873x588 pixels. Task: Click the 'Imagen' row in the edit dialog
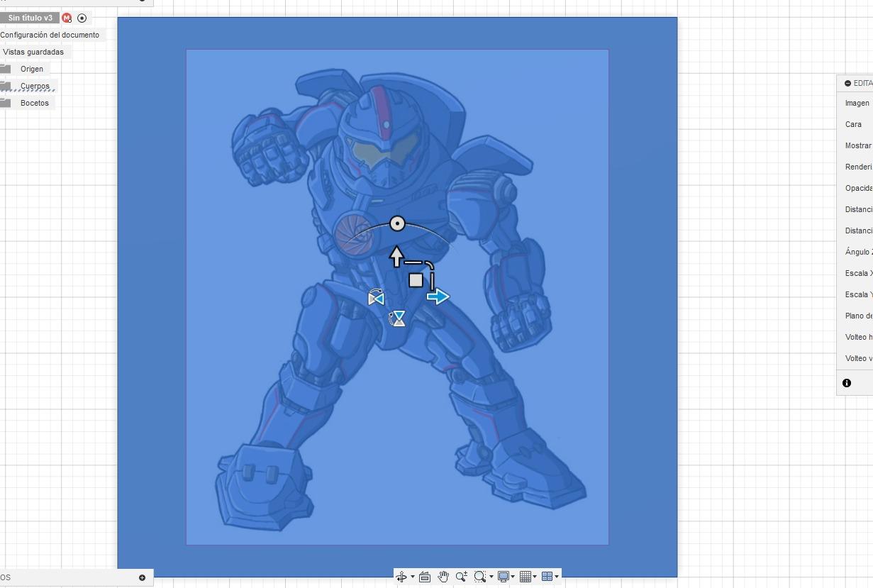point(855,103)
